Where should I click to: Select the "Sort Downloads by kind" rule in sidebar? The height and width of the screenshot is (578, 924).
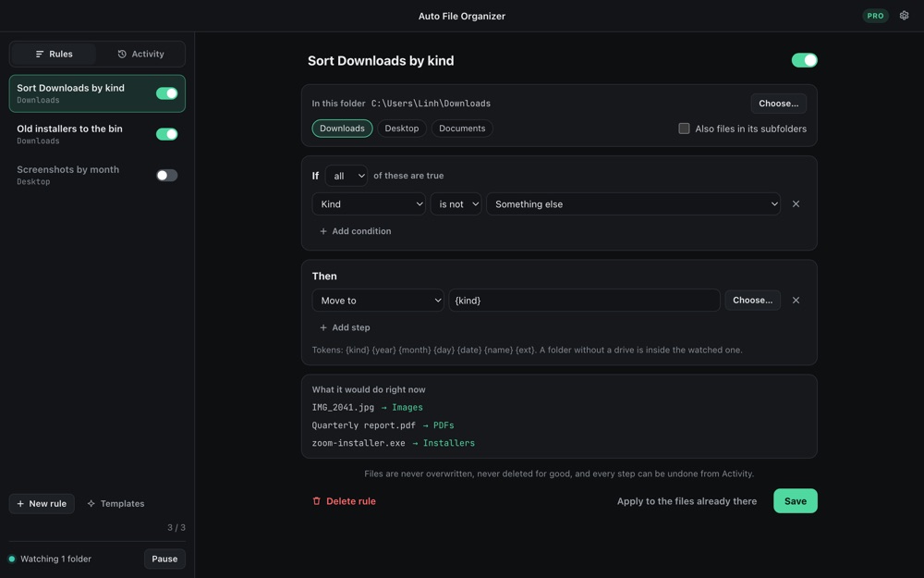point(97,93)
